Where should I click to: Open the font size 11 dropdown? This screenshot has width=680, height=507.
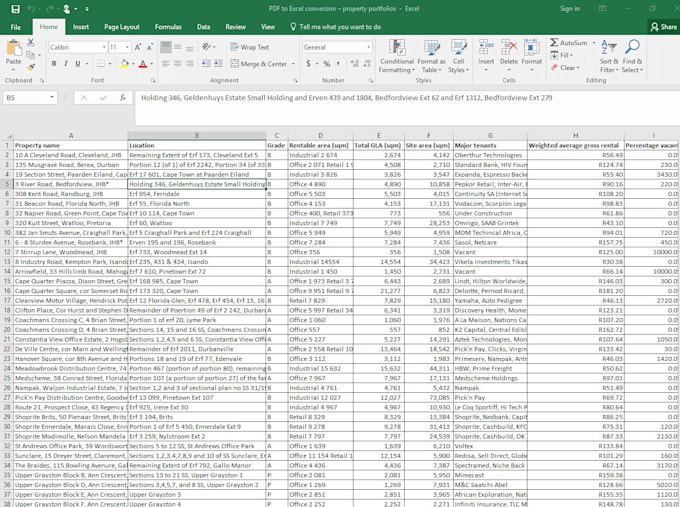[x=127, y=47]
